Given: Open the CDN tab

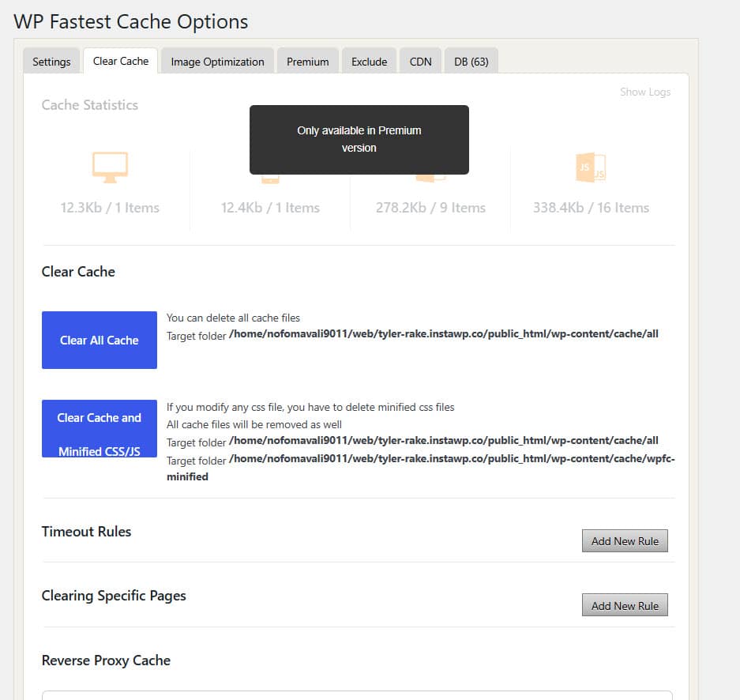Looking at the screenshot, I should 420,62.
